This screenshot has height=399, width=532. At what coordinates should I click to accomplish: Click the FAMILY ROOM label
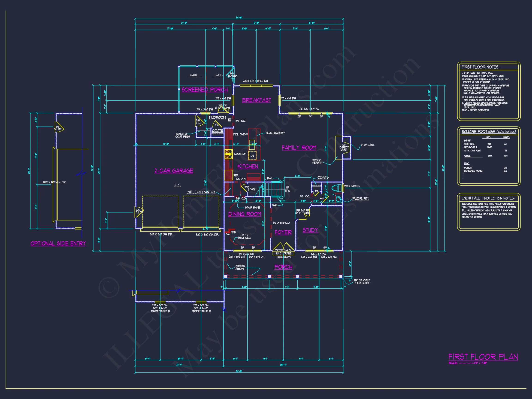tap(299, 148)
